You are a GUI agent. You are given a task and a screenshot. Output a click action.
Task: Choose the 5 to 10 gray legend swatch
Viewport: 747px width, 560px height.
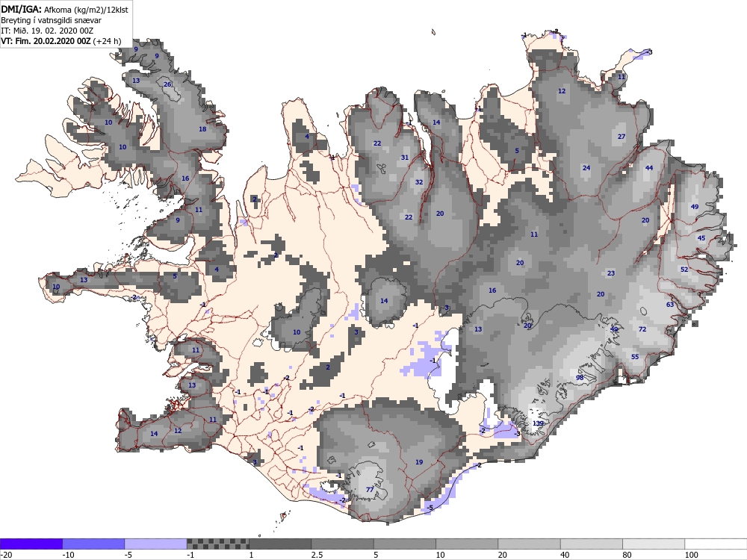pyautogui.click(x=404, y=544)
